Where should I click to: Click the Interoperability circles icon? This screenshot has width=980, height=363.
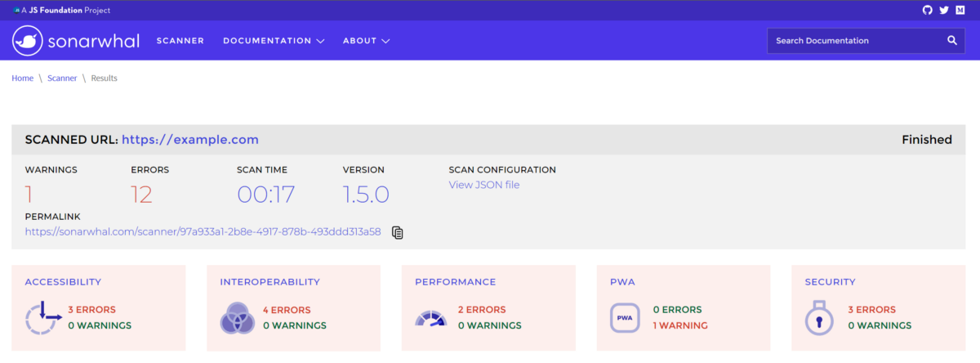[238, 317]
